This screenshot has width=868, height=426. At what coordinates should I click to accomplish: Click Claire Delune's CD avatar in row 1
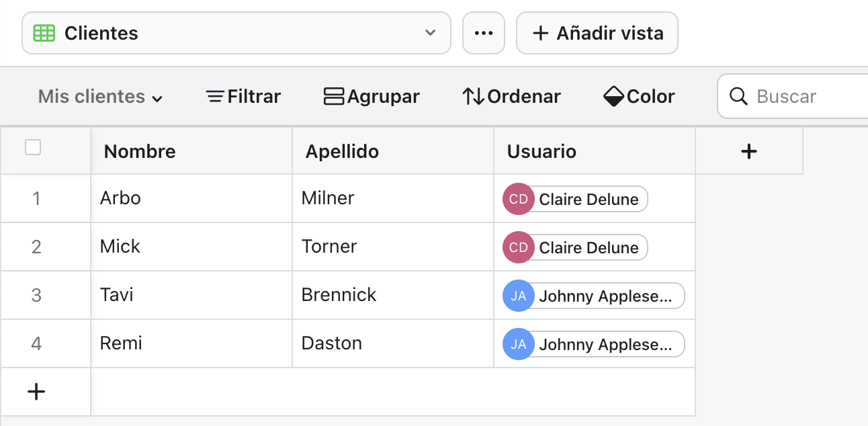[x=518, y=199]
